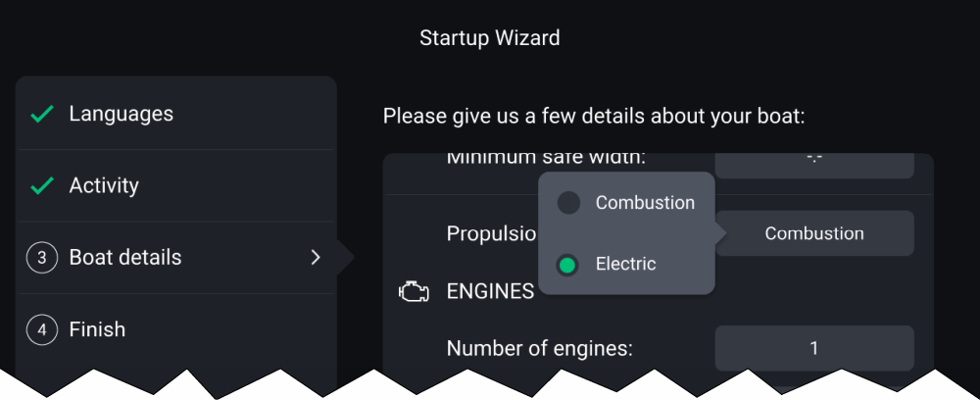Click the step 3 circle icon

(x=42, y=258)
